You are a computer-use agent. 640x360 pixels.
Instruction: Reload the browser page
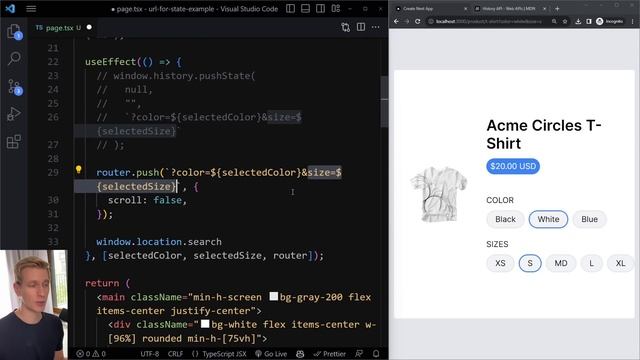(x=418, y=21)
